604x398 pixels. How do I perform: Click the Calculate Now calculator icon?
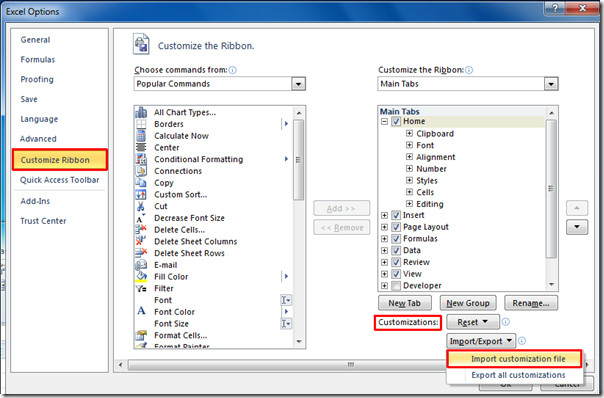pyautogui.click(x=141, y=136)
